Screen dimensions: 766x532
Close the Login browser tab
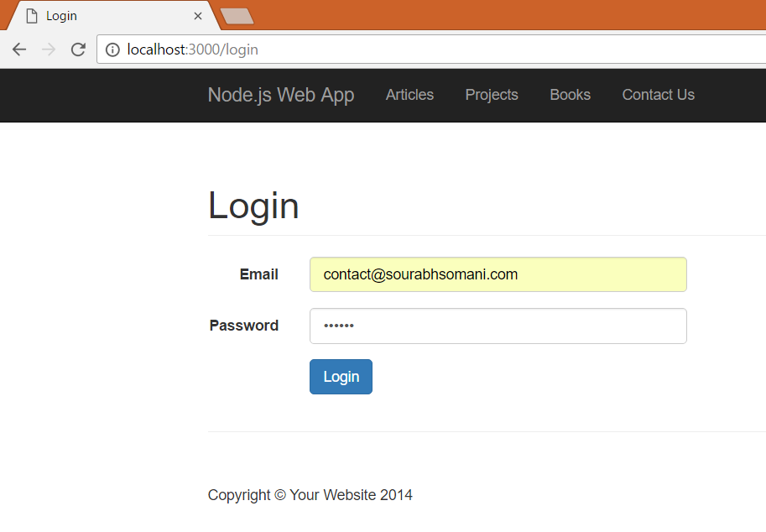[x=198, y=16]
